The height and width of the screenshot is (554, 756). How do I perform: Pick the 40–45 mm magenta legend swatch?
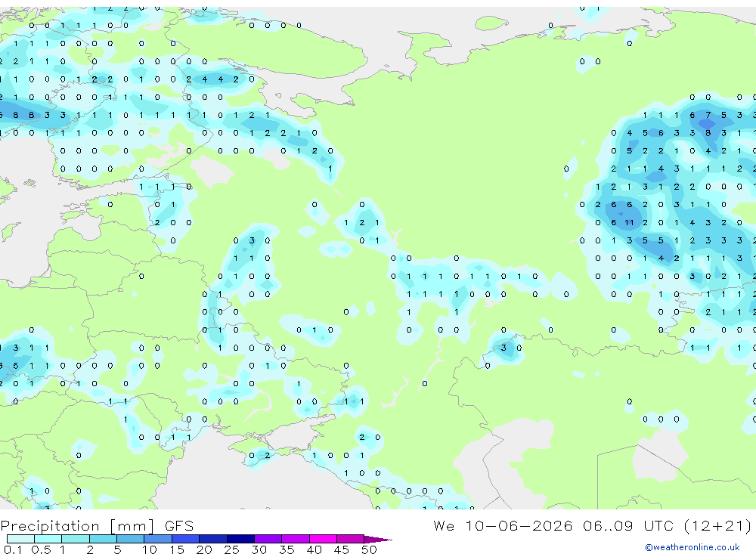[323, 539]
